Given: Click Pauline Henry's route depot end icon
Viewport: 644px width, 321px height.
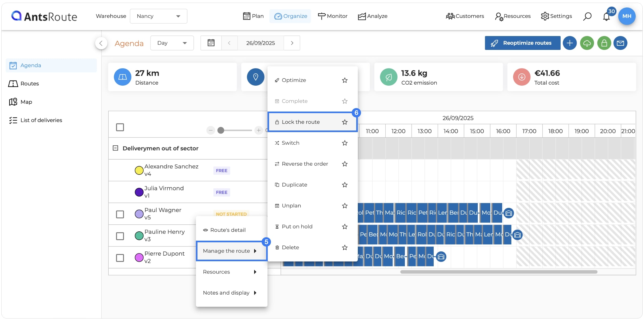Looking at the screenshot, I should (x=517, y=235).
